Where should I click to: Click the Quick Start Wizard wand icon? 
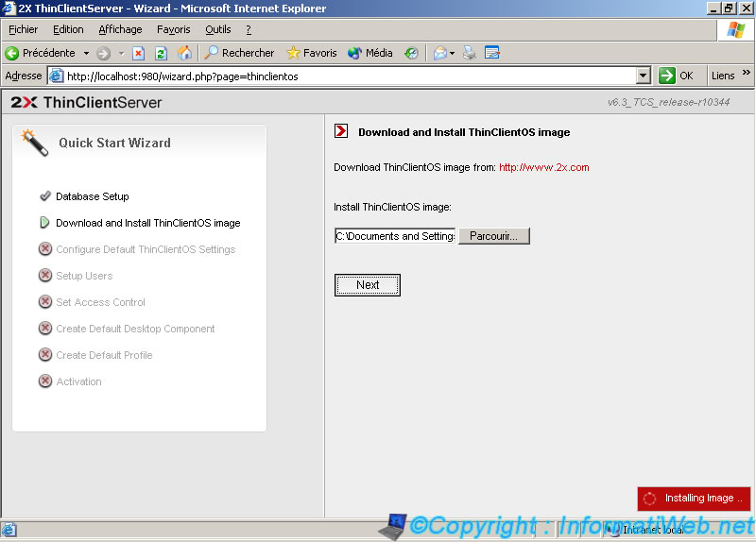tap(35, 143)
